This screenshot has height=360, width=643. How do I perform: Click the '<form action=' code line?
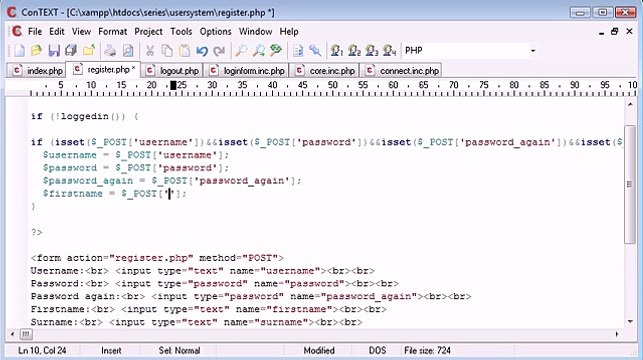pos(157,258)
